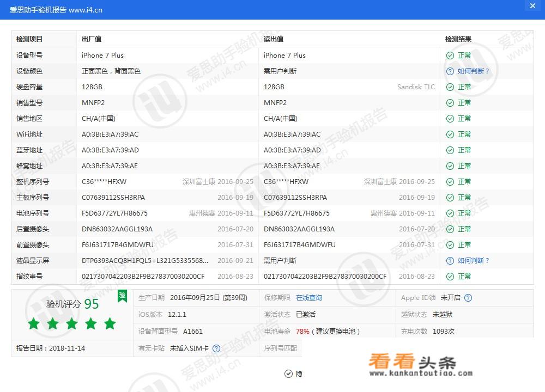Click question mark icon in 设备颜色 row
The height and width of the screenshot is (392, 545).
(x=450, y=71)
